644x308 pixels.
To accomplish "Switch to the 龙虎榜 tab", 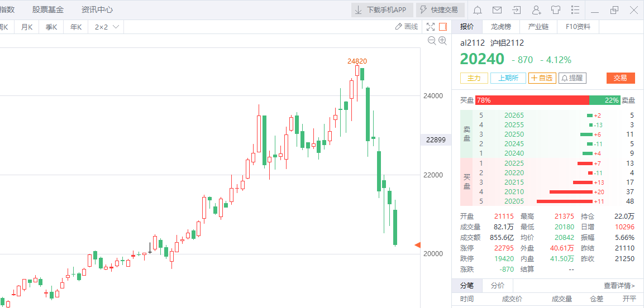I will click(x=500, y=27).
